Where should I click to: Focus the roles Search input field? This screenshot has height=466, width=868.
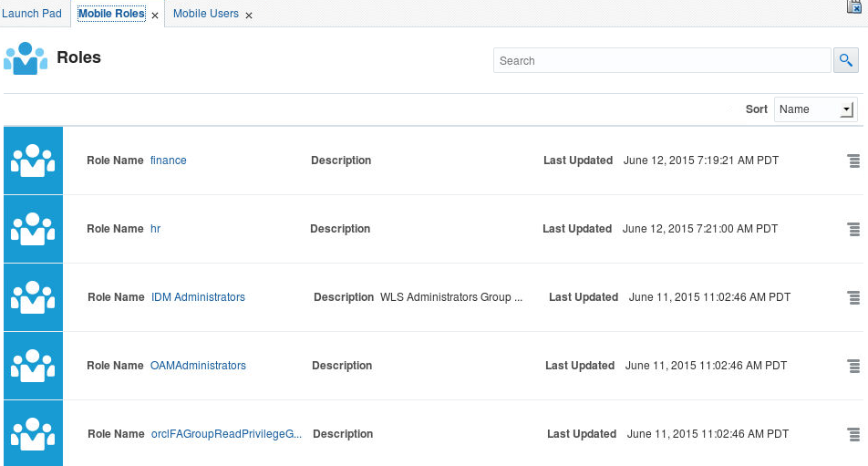[x=661, y=60]
